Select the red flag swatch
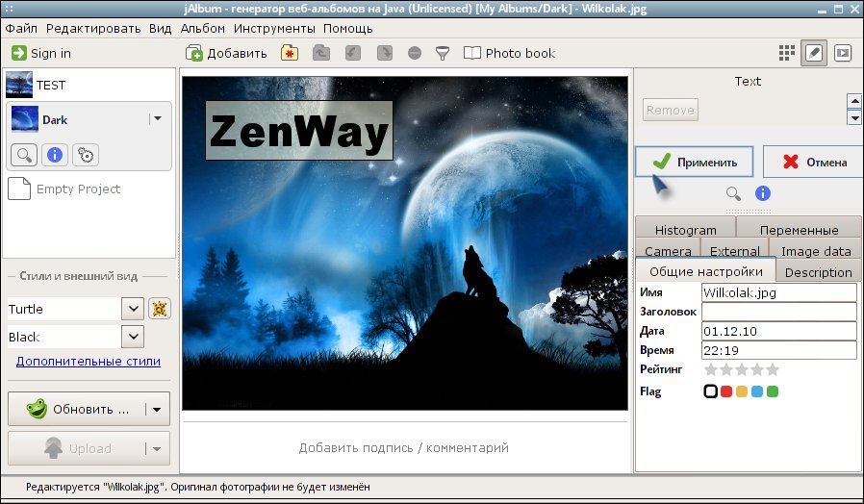 point(726,391)
